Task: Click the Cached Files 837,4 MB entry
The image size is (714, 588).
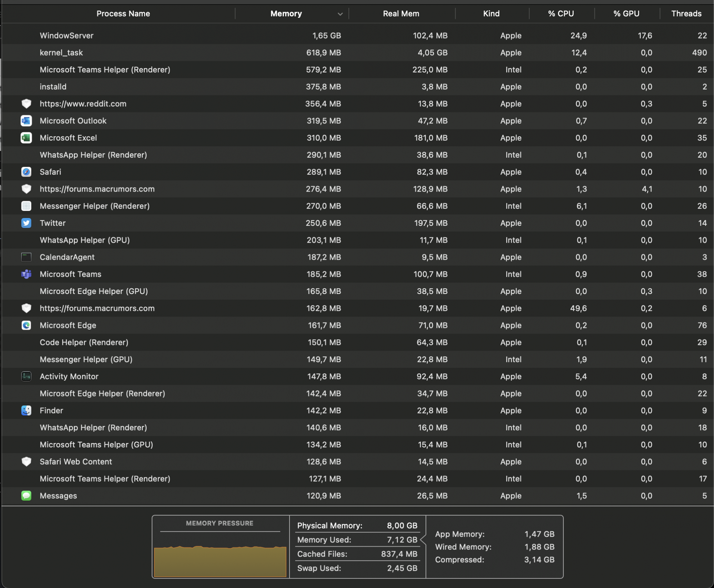Action: click(x=357, y=554)
